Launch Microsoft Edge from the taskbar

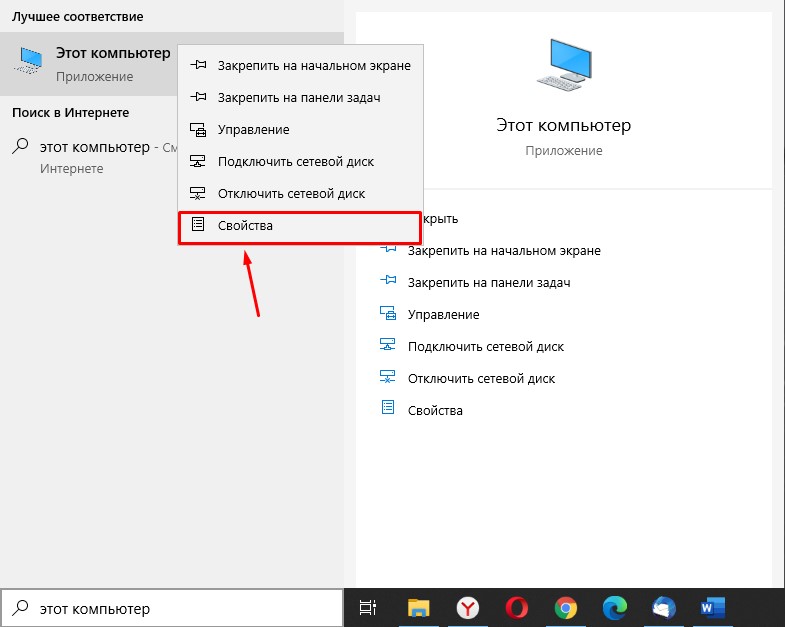[615, 608]
